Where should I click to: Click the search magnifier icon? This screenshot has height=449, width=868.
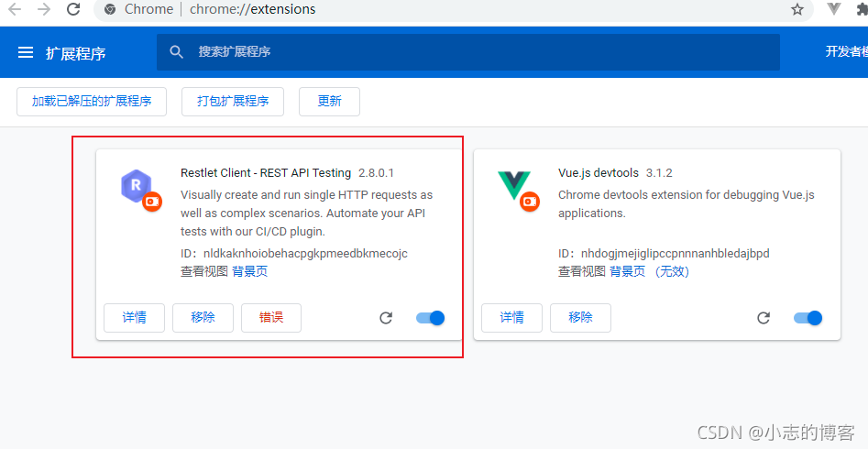coord(176,52)
